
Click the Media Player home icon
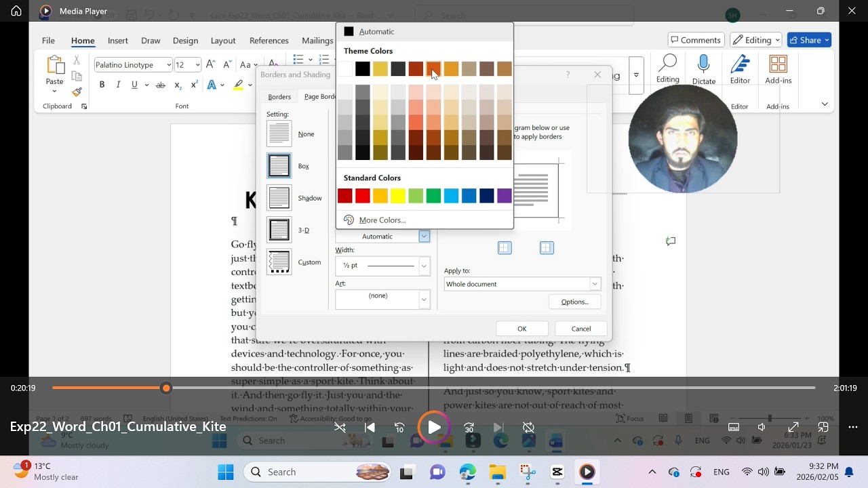pos(16,11)
